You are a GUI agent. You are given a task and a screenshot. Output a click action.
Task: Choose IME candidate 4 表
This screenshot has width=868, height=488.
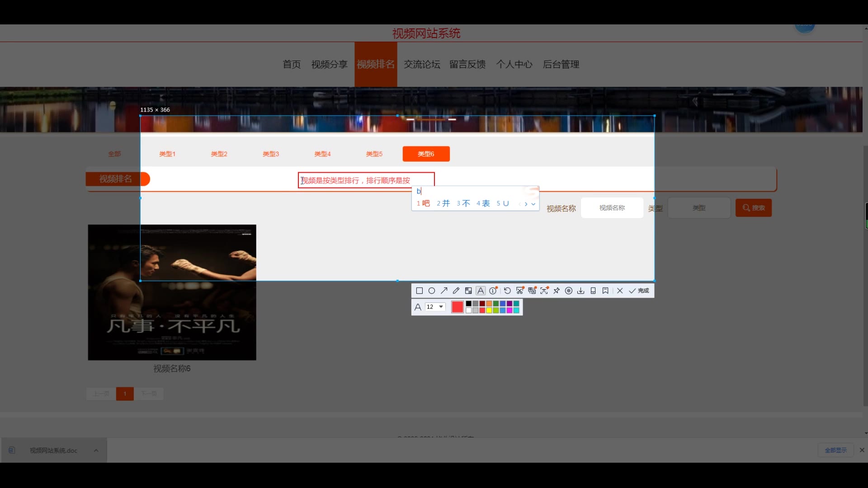pyautogui.click(x=483, y=203)
